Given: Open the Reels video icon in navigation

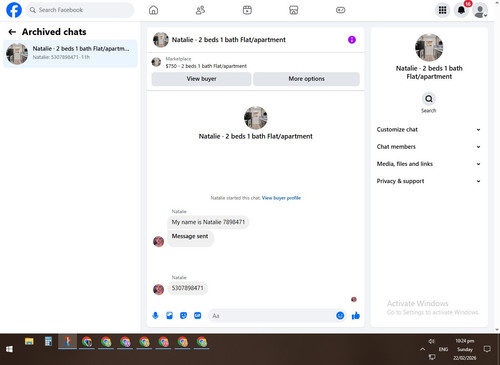Looking at the screenshot, I should point(247,10).
